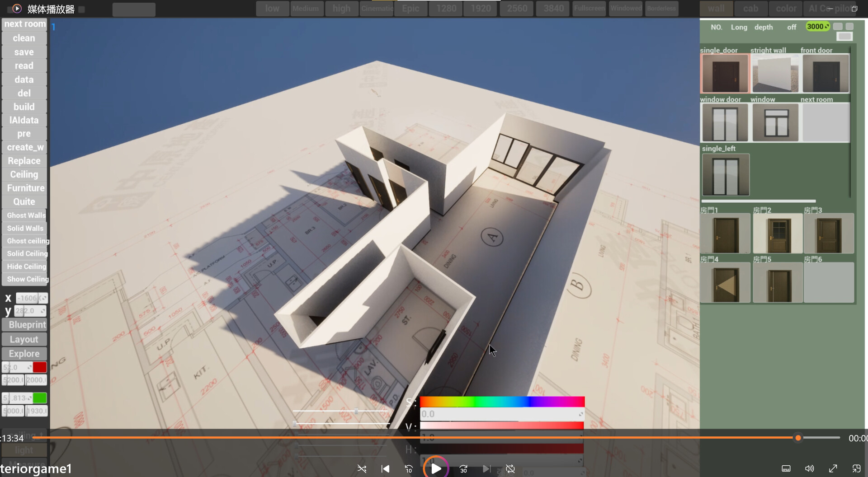Viewport: 868px width, 477px height.
Task: Open the color tab
Action: [x=786, y=8]
